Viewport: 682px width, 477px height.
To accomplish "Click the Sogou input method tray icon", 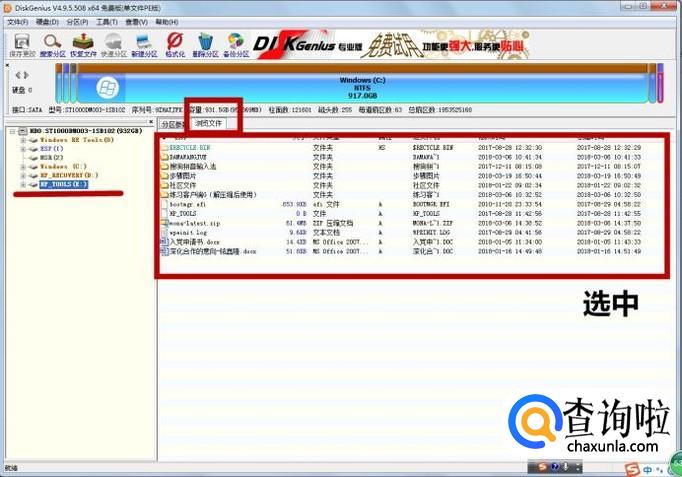I will point(633,469).
